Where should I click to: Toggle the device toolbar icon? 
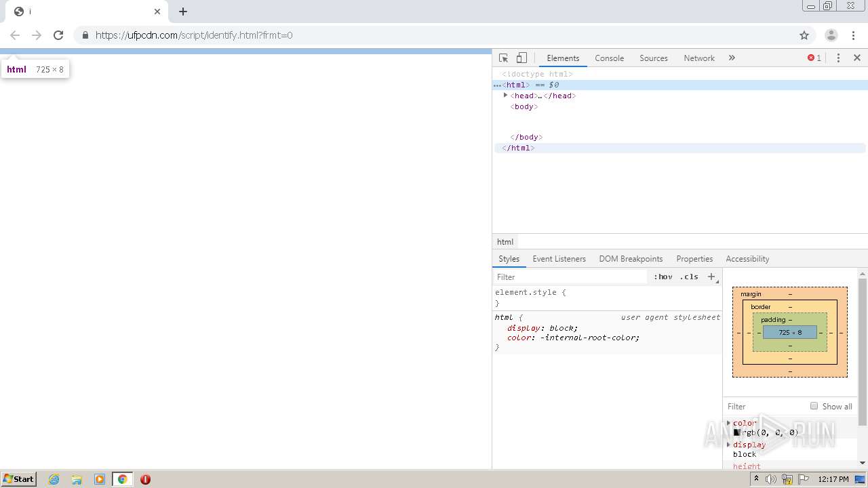pos(521,58)
